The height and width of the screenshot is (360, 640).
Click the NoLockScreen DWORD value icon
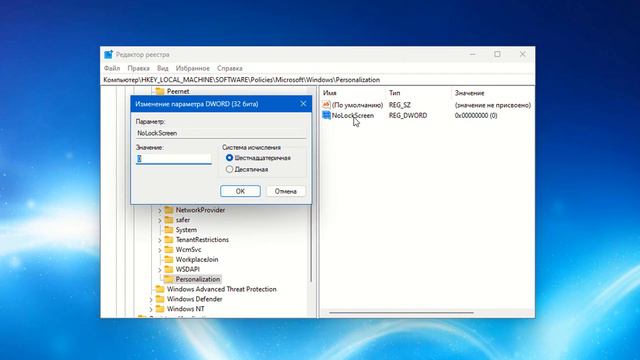click(x=326, y=115)
